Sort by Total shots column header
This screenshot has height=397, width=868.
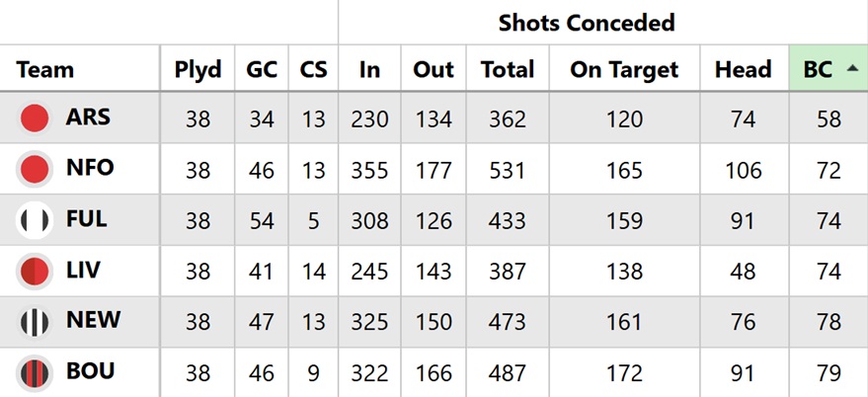pos(507,70)
